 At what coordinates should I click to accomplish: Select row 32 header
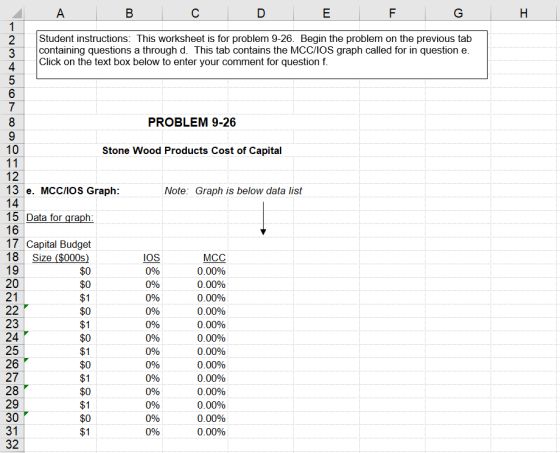click(12, 445)
